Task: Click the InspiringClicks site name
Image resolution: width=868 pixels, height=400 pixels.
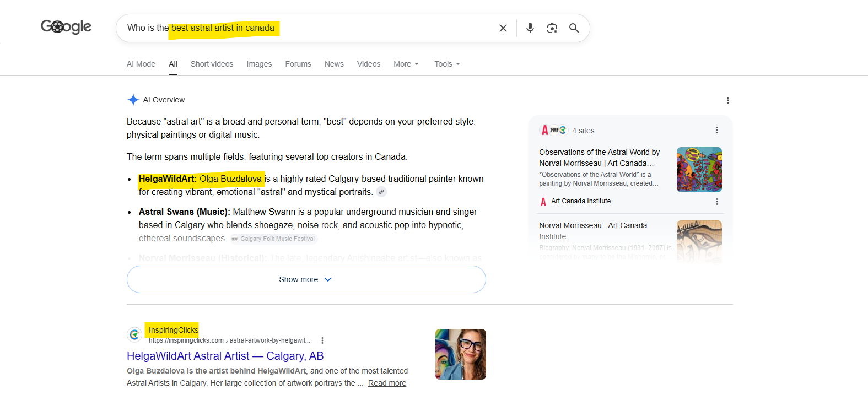Action: [x=173, y=330]
